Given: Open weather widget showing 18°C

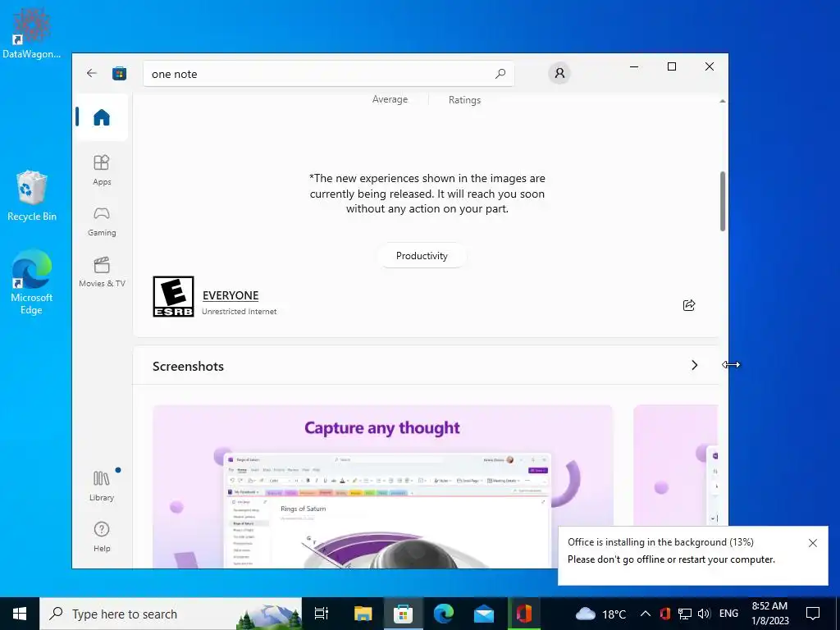Looking at the screenshot, I should point(600,614).
